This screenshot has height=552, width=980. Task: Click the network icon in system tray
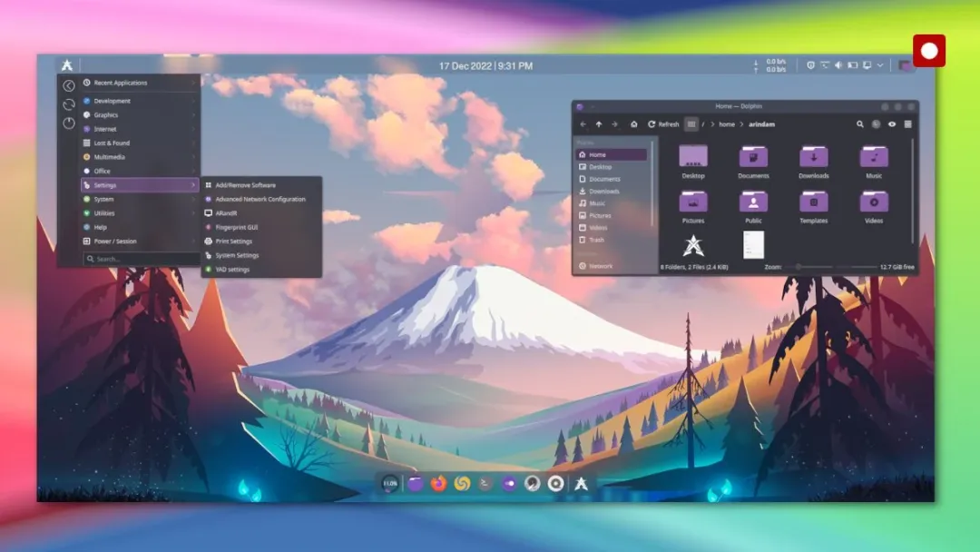tap(825, 65)
